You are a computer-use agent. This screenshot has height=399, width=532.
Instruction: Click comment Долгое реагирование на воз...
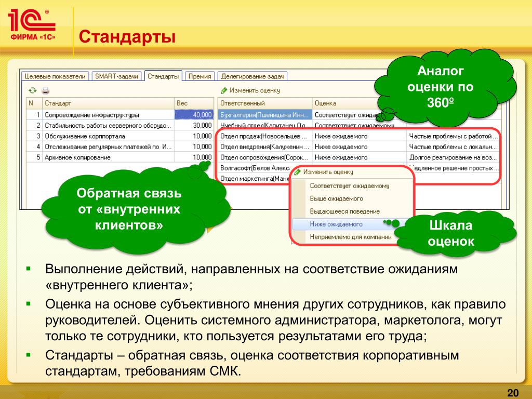pos(453,157)
